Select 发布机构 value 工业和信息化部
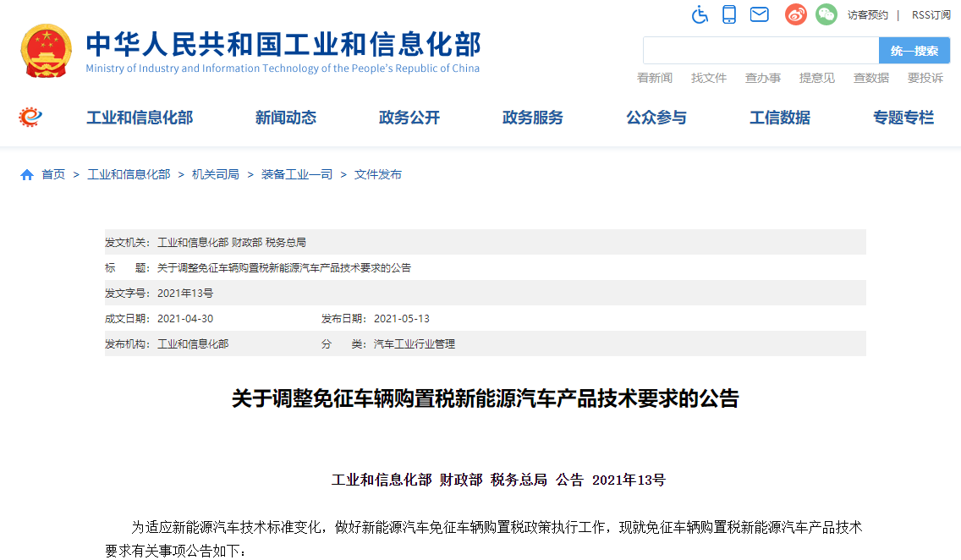961x560 pixels. pyautogui.click(x=192, y=344)
